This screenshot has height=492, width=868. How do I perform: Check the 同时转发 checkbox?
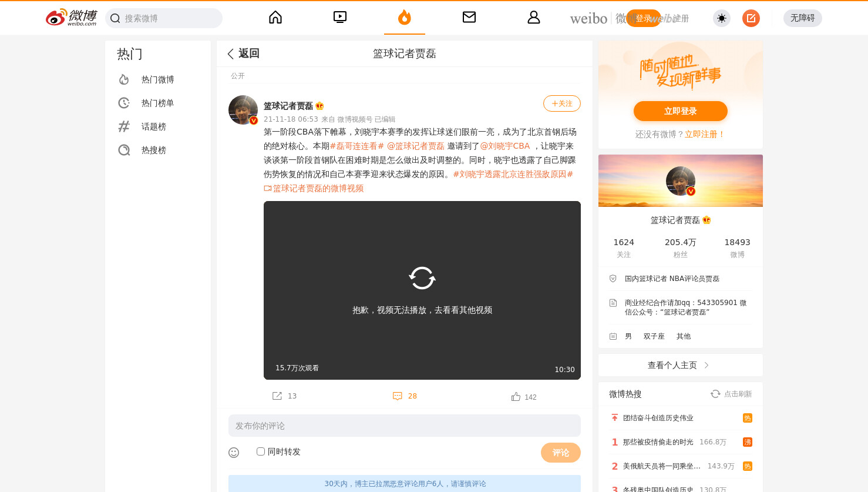click(261, 451)
